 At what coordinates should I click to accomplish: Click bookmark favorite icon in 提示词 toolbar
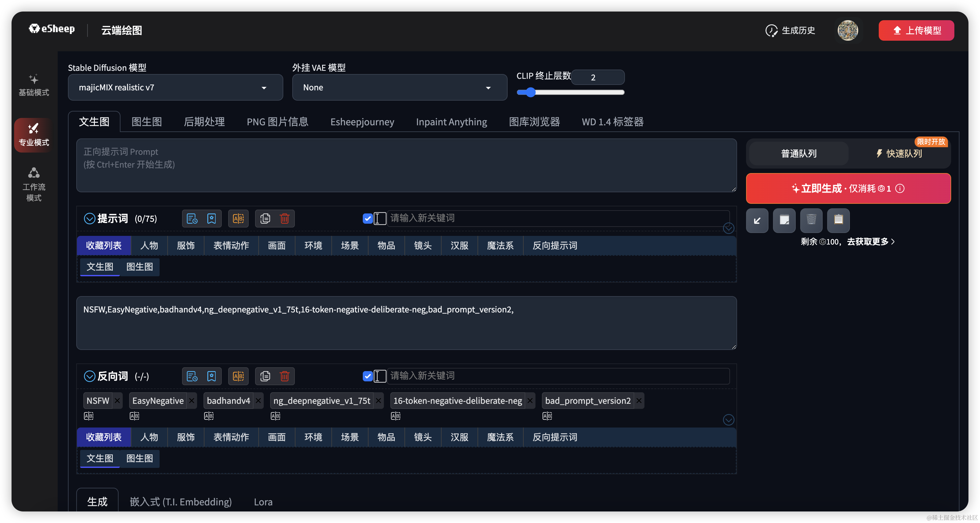pyautogui.click(x=212, y=219)
